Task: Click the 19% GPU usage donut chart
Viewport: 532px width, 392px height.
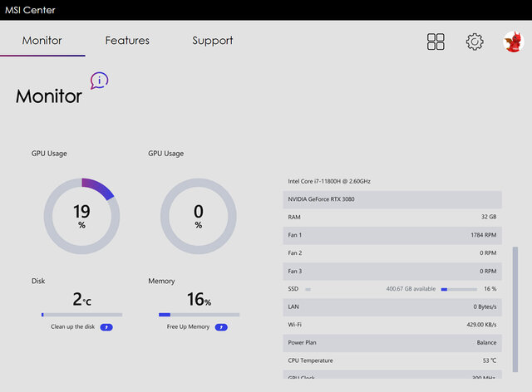Action: [81, 215]
